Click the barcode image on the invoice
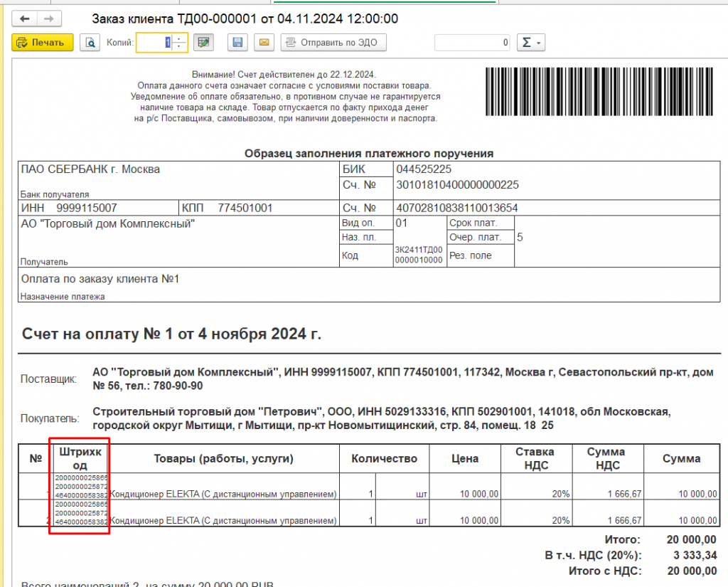 coord(599,92)
